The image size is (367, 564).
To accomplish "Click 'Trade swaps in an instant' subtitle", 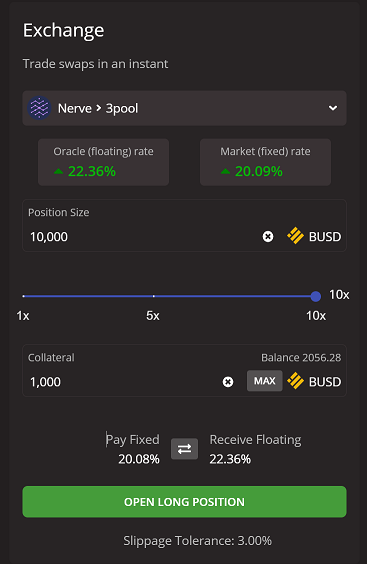I will point(95,64).
